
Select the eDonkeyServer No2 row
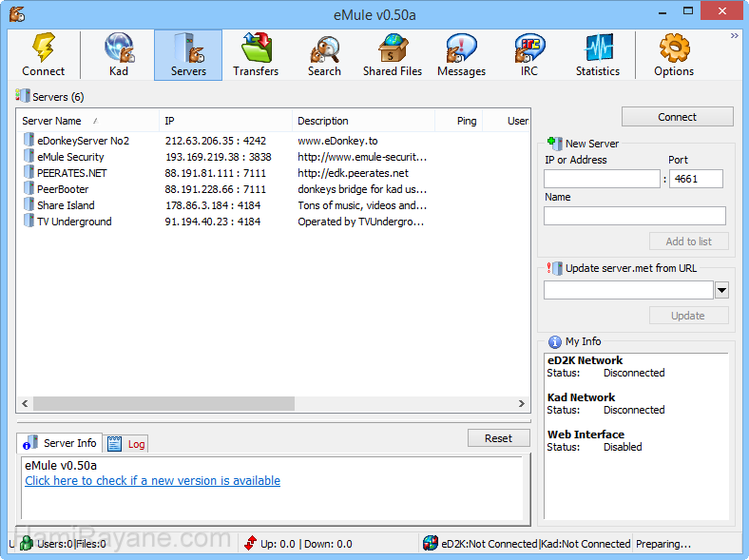pos(273,141)
